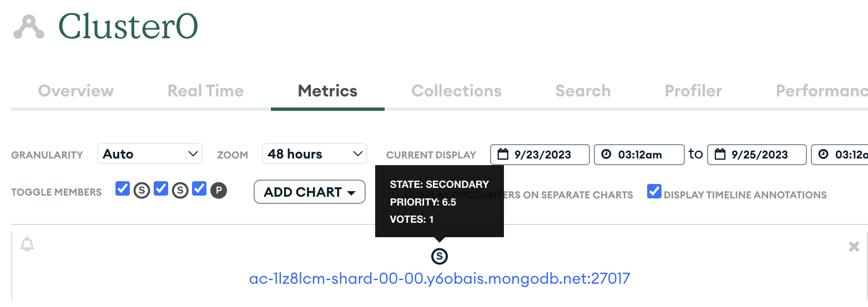The image size is (868, 307).
Task: Dismiss the panel with the X button
Action: [854, 247]
